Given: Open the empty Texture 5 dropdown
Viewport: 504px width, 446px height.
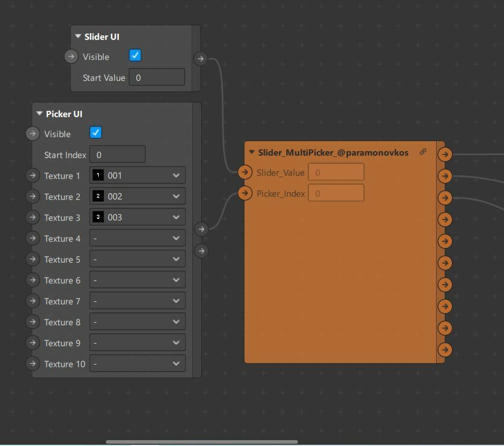Looking at the screenshot, I should (x=137, y=259).
